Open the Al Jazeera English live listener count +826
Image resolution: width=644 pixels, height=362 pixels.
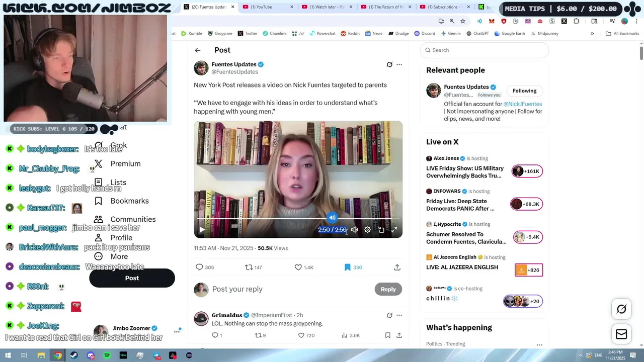click(529, 270)
